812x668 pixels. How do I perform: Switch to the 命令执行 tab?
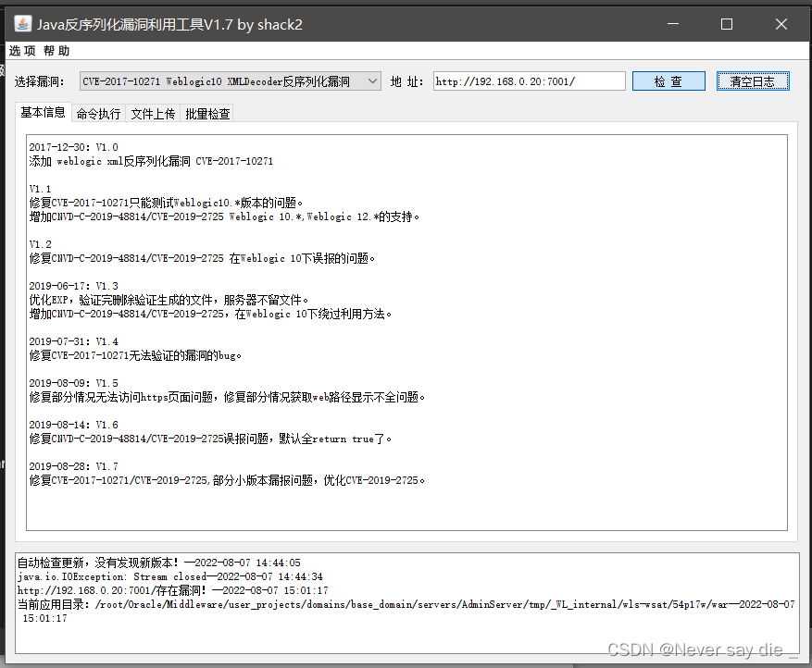click(99, 113)
